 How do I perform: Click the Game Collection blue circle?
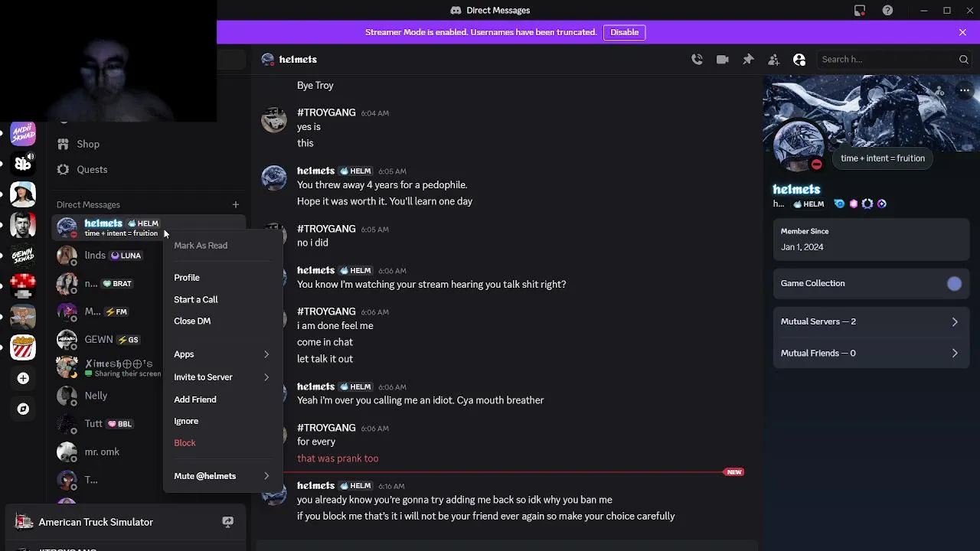coord(954,284)
